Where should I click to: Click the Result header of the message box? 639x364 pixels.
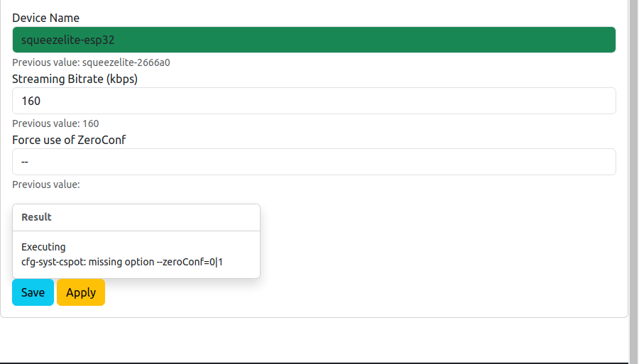(x=36, y=217)
